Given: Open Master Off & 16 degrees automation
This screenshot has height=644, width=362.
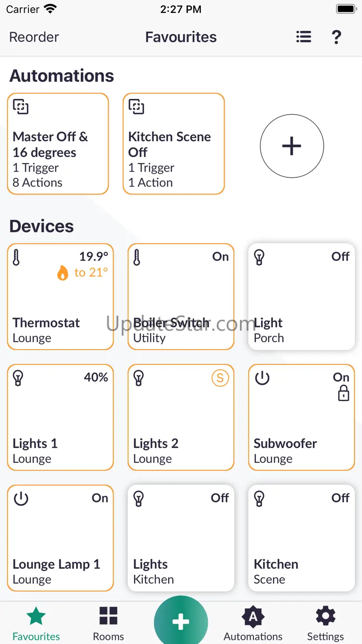Looking at the screenshot, I should click(x=58, y=144).
